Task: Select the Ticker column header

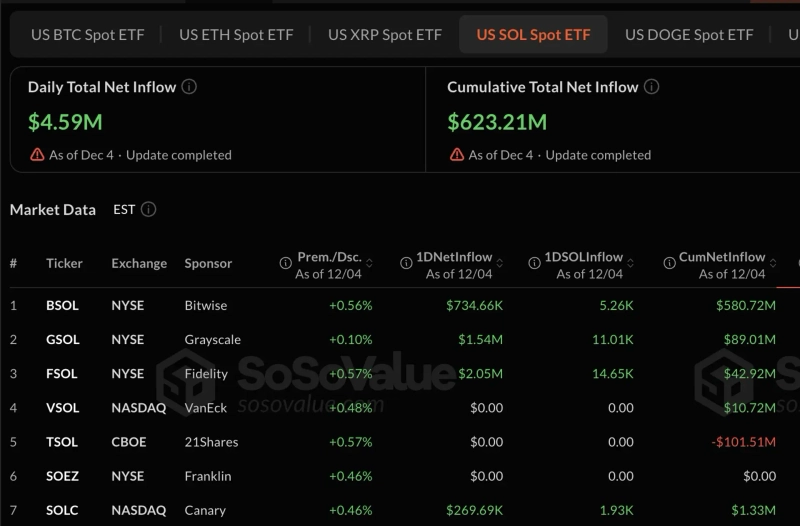Action: coord(64,264)
